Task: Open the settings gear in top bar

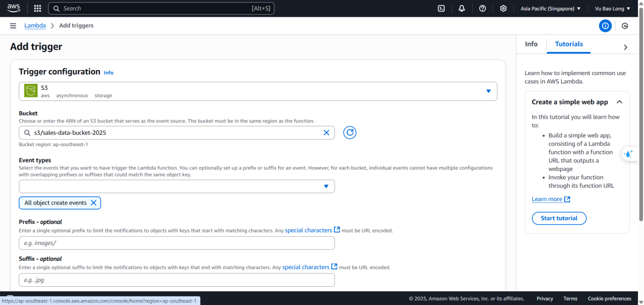Action: [x=503, y=9]
